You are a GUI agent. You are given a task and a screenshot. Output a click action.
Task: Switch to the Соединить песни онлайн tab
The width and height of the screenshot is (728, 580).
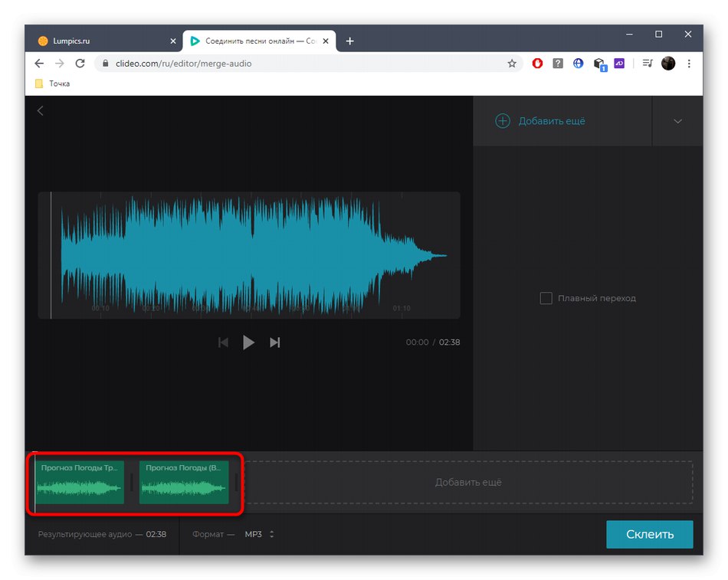pos(260,41)
